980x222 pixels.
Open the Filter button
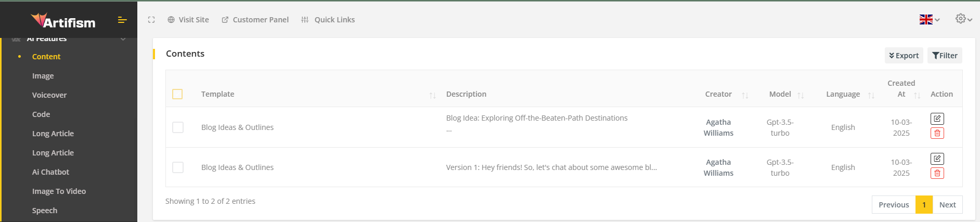coord(945,56)
